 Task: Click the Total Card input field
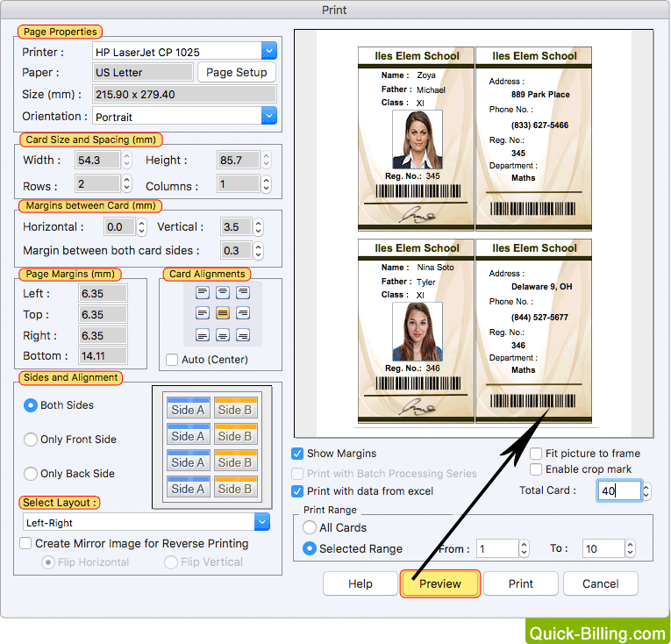click(x=619, y=490)
